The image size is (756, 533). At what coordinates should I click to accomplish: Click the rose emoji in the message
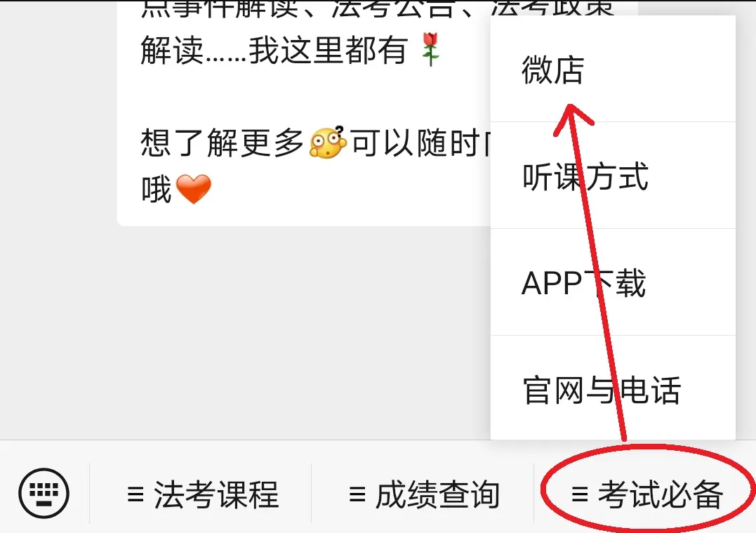click(x=430, y=50)
